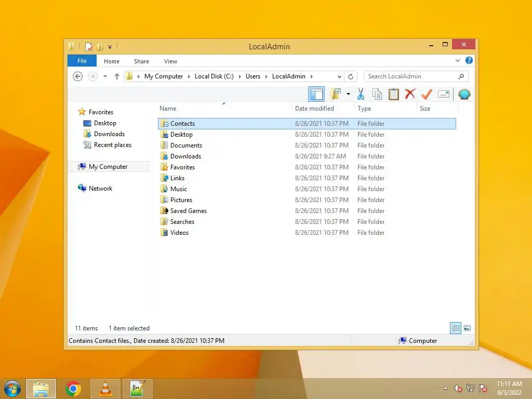Click the LocalAdmin breadcrumb in address bar
This screenshot has width=532, height=399.
(289, 76)
